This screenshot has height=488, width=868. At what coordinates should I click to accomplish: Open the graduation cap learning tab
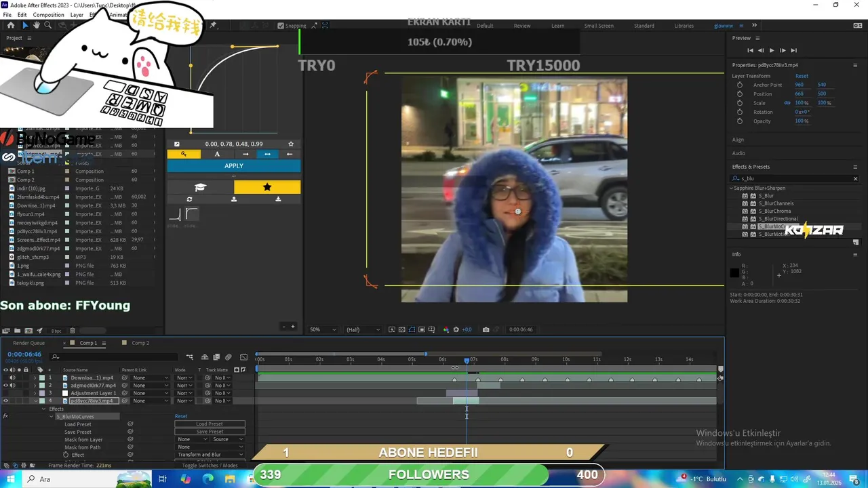point(200,187)
